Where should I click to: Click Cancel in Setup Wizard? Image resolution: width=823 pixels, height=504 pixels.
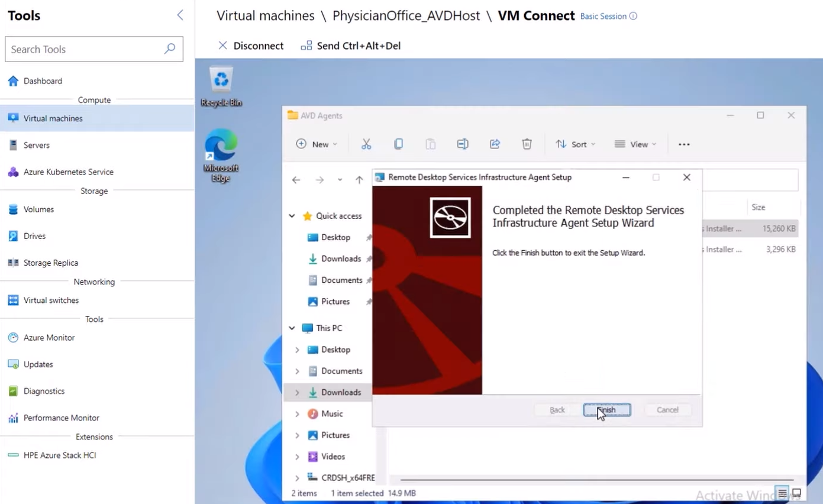(x=667, y=409)
